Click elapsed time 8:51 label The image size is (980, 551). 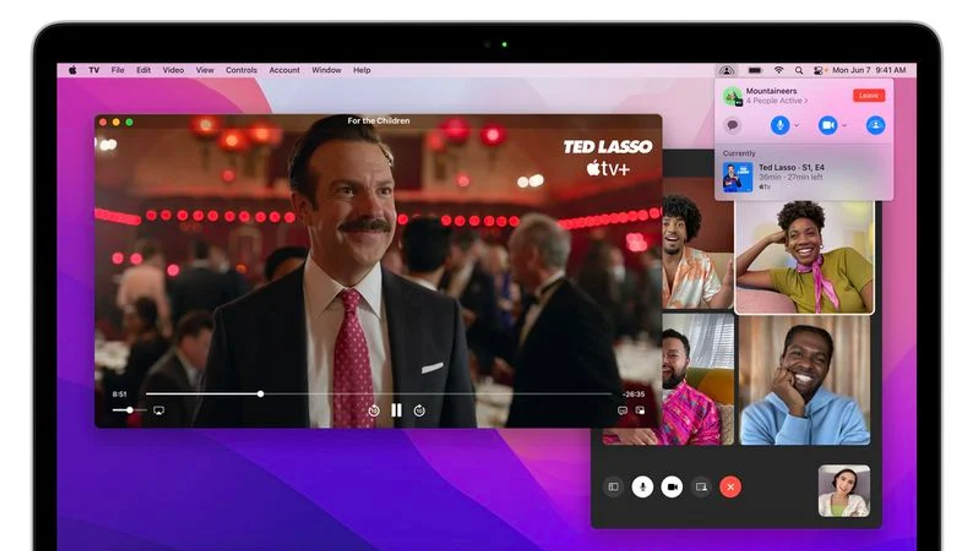point(119,394)
